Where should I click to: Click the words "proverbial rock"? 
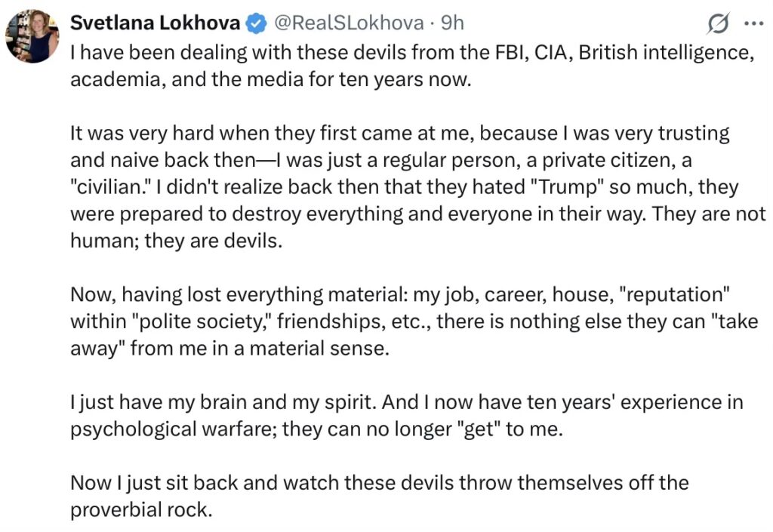pyautogui.click(x=140, y=509)
